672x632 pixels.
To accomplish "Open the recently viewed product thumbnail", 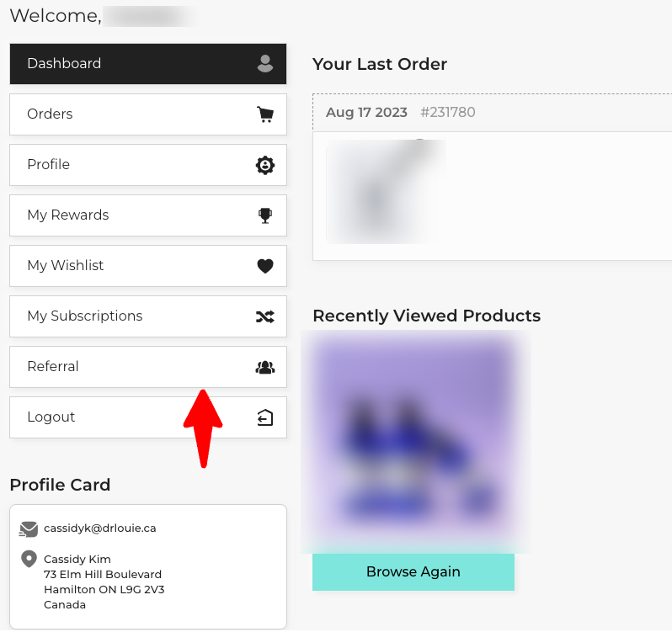I will pos(416,442).
